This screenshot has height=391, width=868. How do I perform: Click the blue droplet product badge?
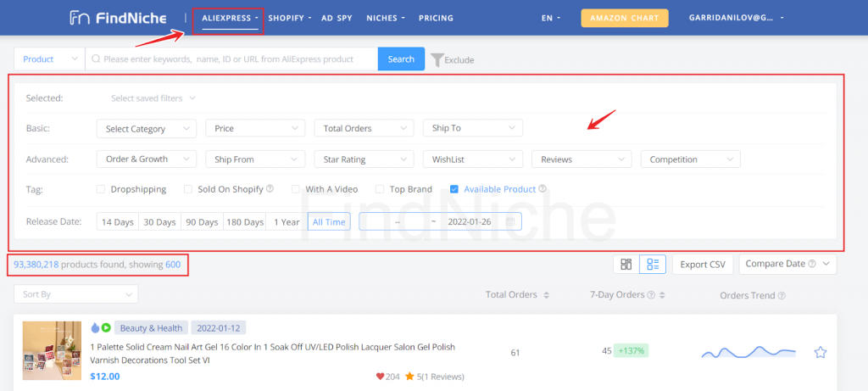tap(95, 328)
